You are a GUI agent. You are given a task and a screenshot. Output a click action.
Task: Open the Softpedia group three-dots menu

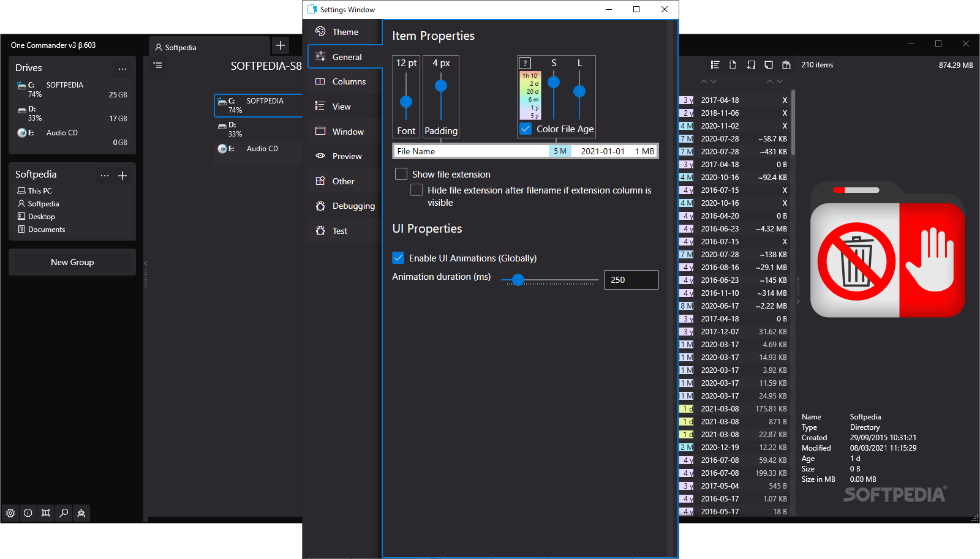pos(105,176)
